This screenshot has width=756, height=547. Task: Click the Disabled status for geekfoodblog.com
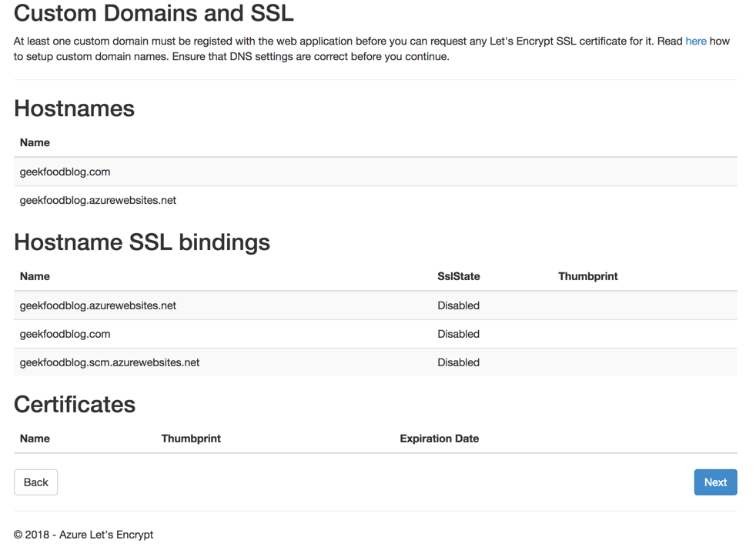click(458, 334)
